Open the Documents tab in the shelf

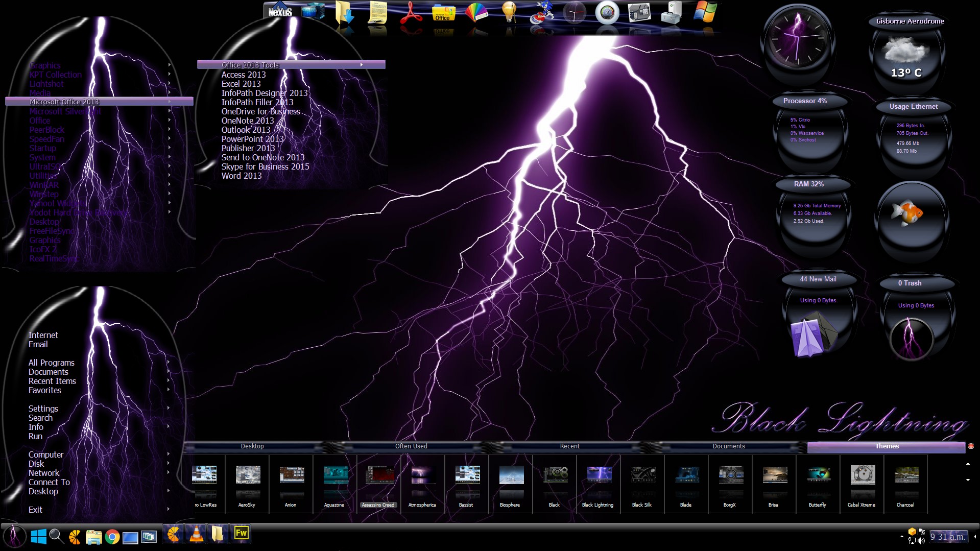click(x=728, y=446)
